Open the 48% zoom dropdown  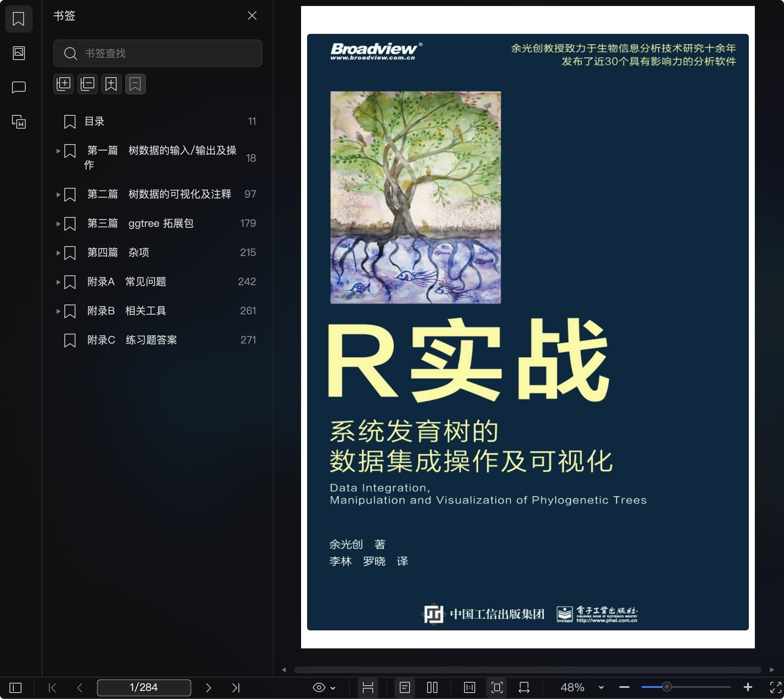[x=601, y=687]
